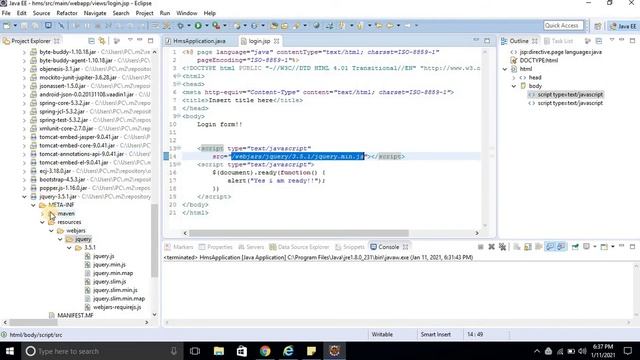The width and height of the screenshot is (640, 360).
Task: Toggle Skip All Breakpoints in toolbar
Action: (61, 26)
